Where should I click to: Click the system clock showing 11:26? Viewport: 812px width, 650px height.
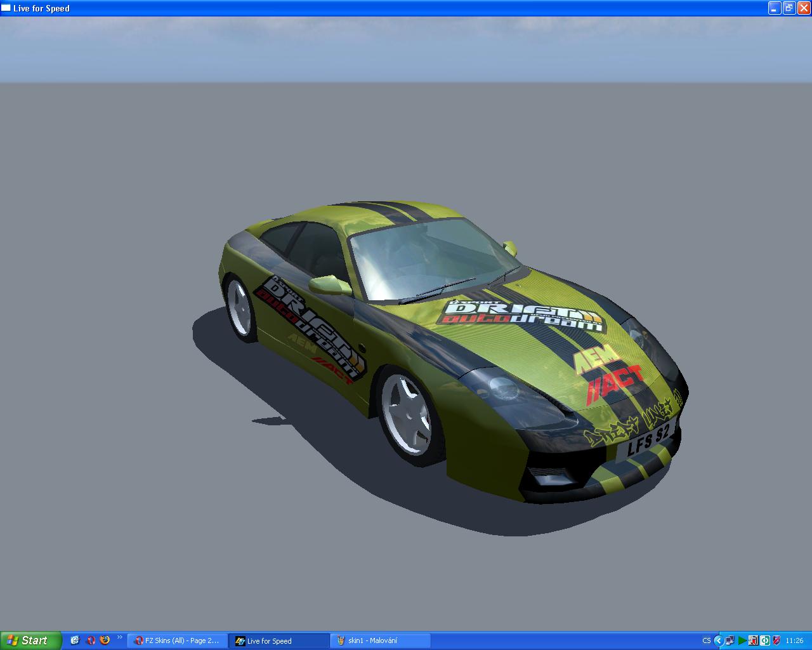[794, 641]
